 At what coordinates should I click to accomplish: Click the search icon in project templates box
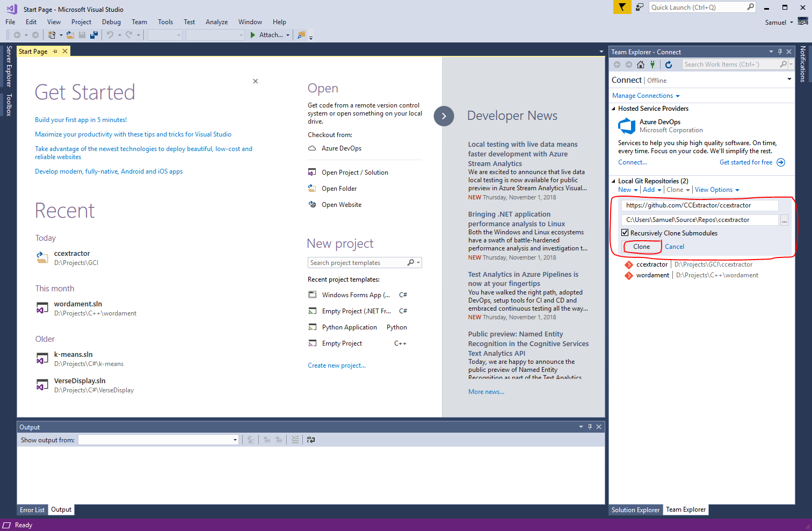[x=411, y=263]
